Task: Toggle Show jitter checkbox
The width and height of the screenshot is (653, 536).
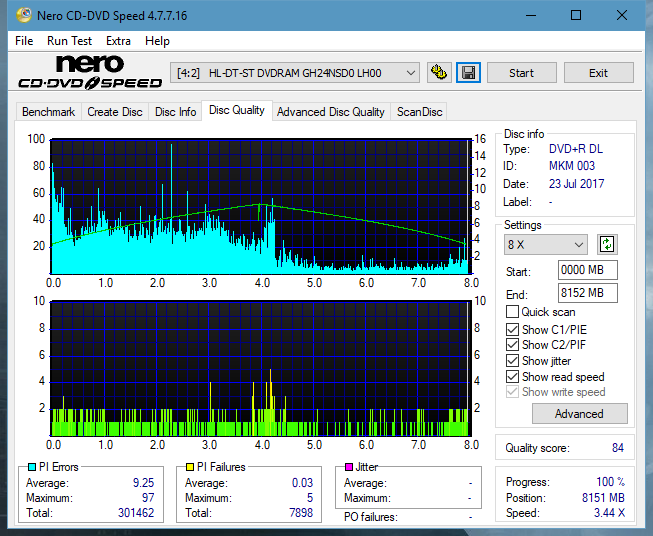Action: click(x=512, y=361)
